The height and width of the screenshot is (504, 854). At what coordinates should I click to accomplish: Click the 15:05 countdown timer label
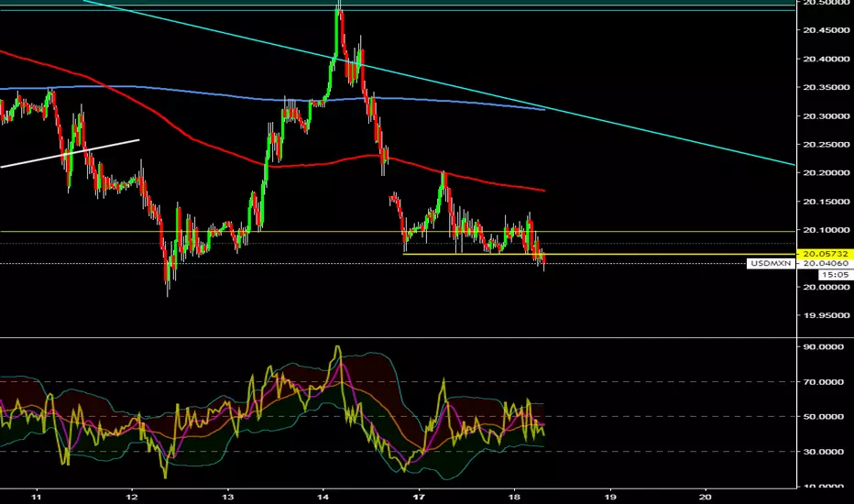836,275
